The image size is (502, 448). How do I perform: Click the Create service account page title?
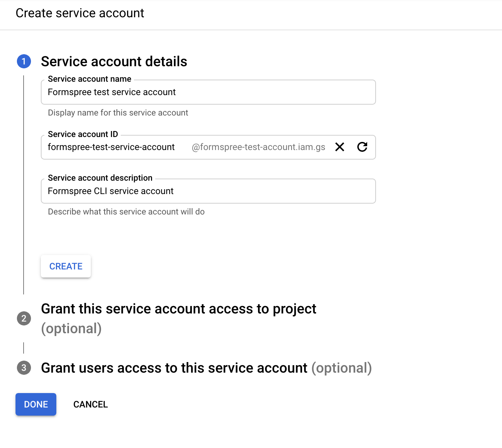click(80, 13)
